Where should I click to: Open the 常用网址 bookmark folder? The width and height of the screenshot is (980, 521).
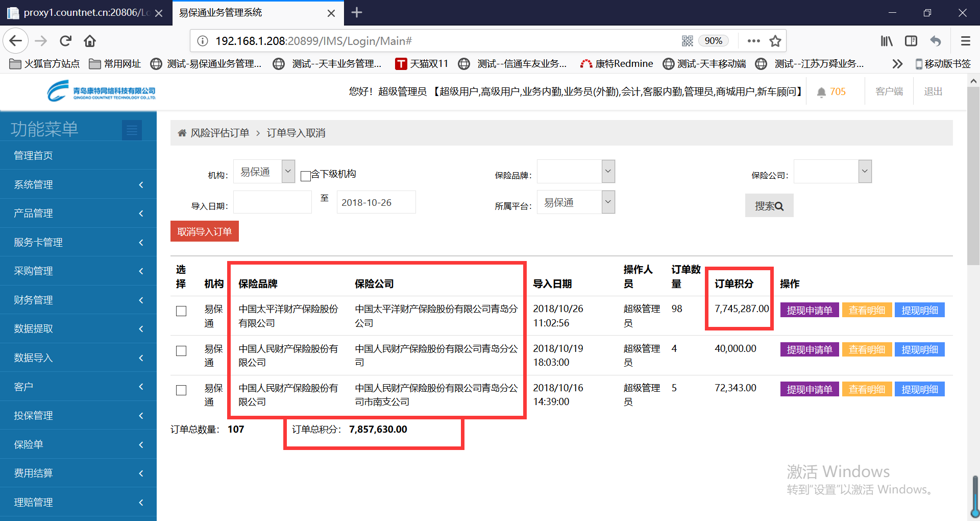(x=115, y=64)
